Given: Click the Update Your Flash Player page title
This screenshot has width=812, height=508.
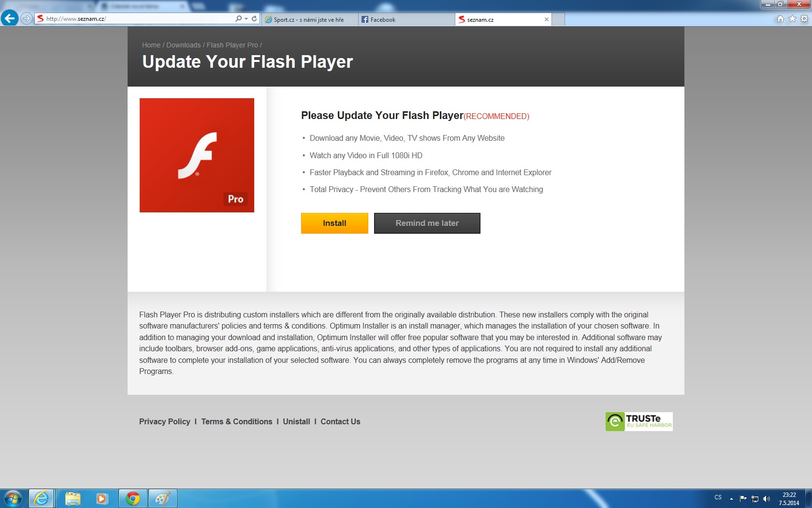Looking at the screenshot, I should (247, 62).
